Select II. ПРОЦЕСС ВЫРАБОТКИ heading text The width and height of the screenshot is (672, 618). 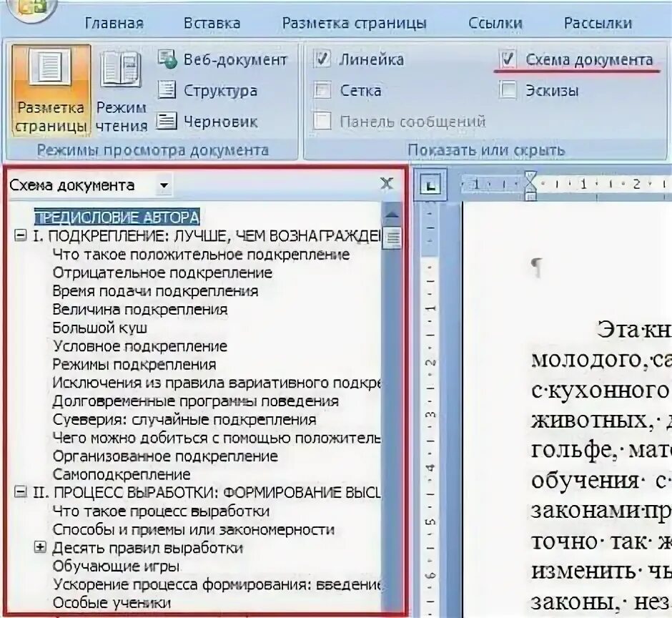207,493
